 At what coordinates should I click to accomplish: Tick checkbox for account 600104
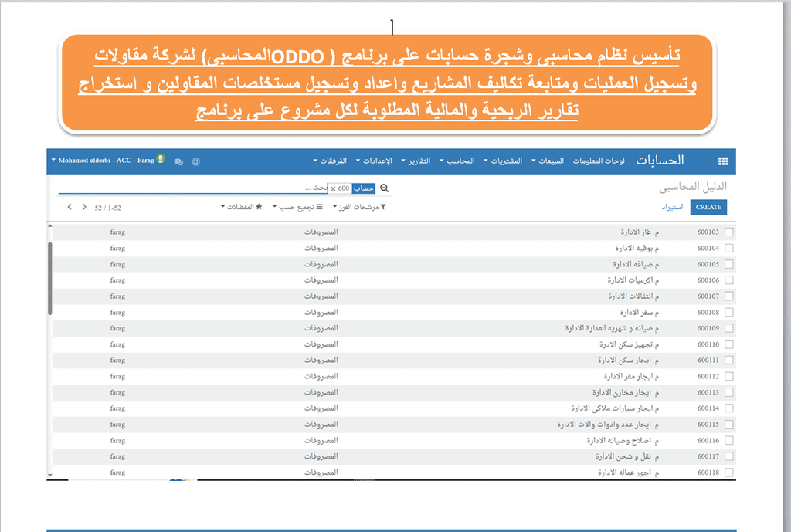(729, 248)
